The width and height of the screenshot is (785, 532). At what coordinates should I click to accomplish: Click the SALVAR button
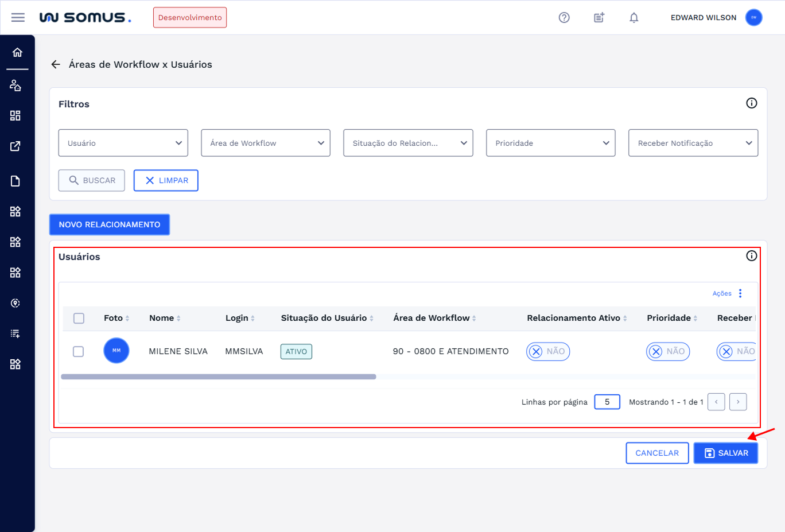click(x=725, y=453)
